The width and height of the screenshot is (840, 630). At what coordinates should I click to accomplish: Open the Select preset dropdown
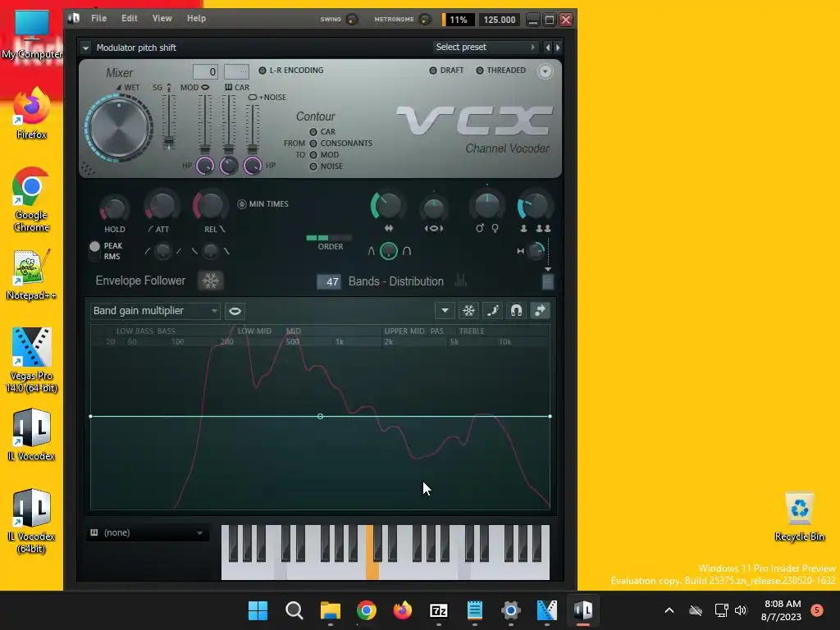coord(485,47)
